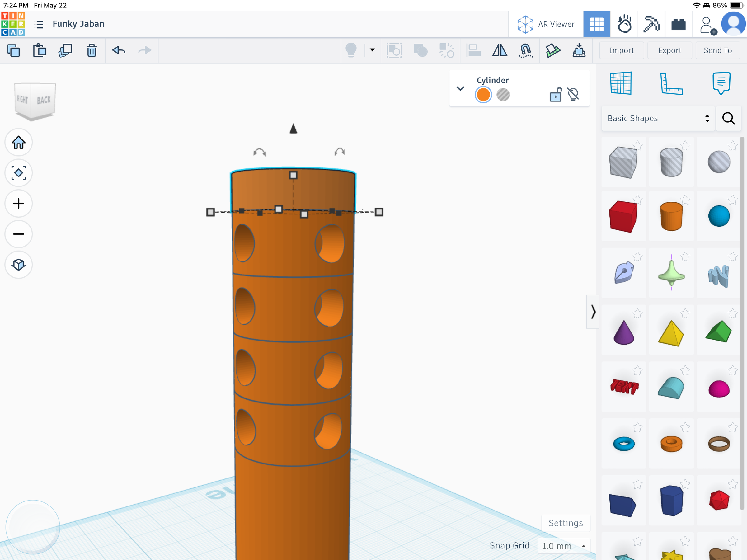Select the orange Cylinder shape in the panel

(x=671, y=216)
